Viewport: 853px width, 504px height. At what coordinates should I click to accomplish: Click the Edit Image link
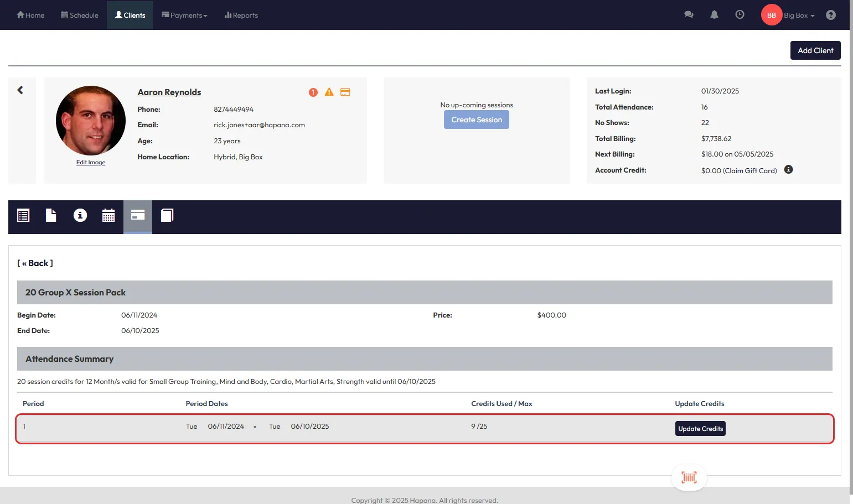tap(91, 163)
